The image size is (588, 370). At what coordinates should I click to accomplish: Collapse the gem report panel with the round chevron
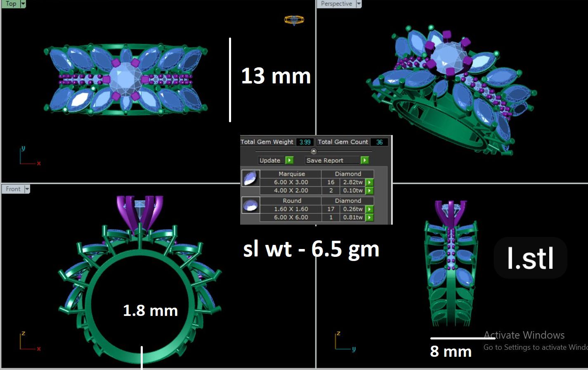pos(314,151)
